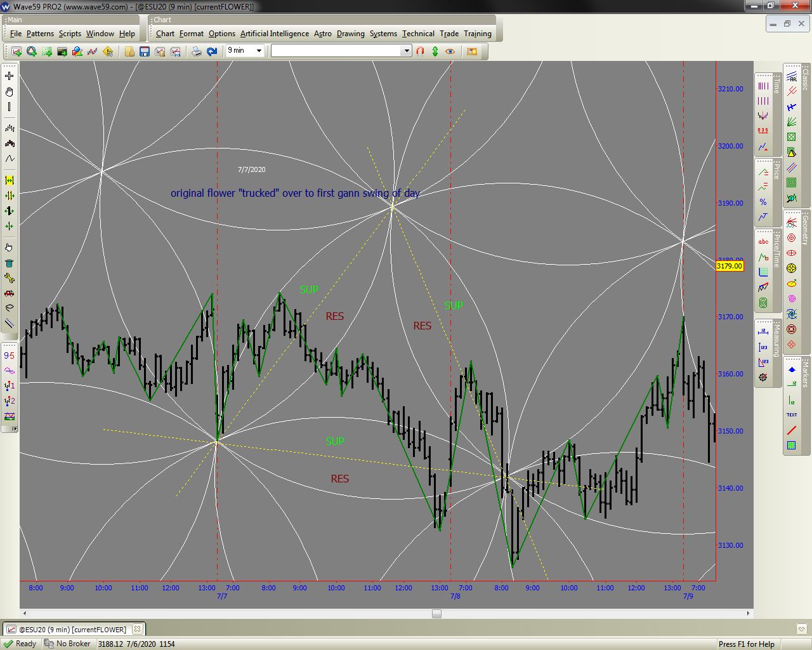Click the green vertical arrows icon
This screenshot has height=650, width=812.
(x=435, y=51)
